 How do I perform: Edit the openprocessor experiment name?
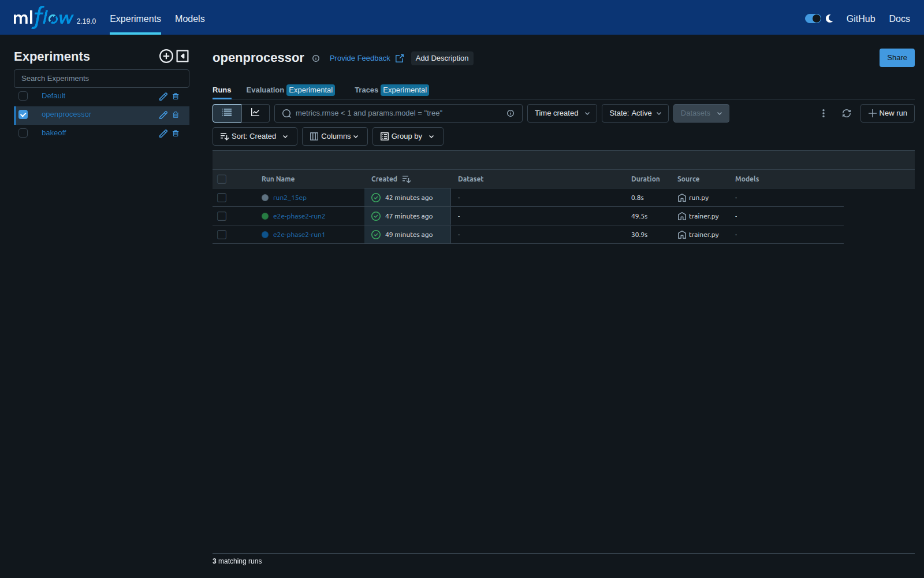pos(163,115)
